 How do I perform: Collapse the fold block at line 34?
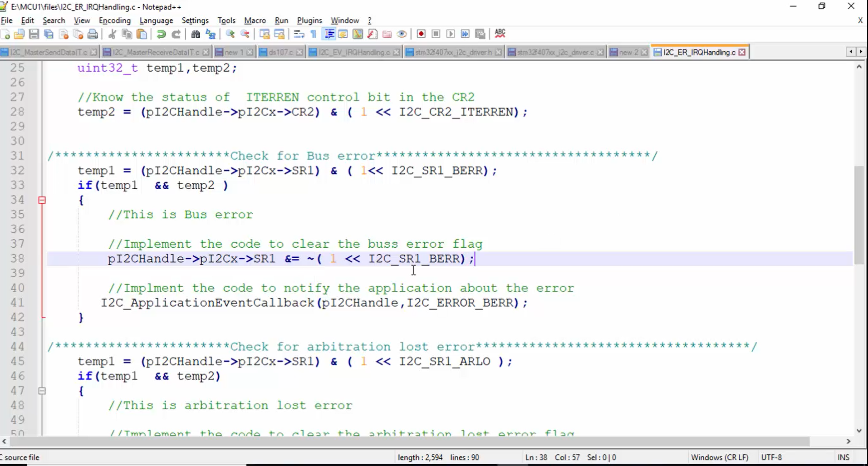42,200
